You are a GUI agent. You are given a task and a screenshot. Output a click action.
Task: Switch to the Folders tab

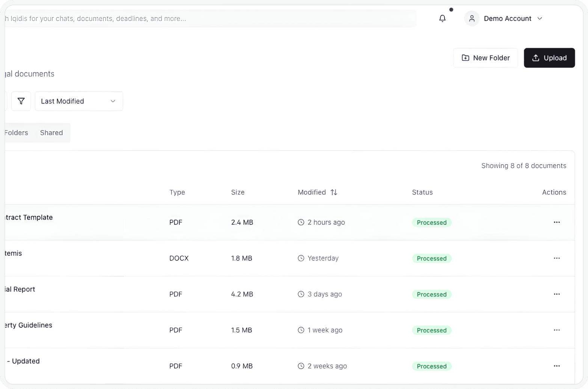pyautogui.click(x=16, y=133)
